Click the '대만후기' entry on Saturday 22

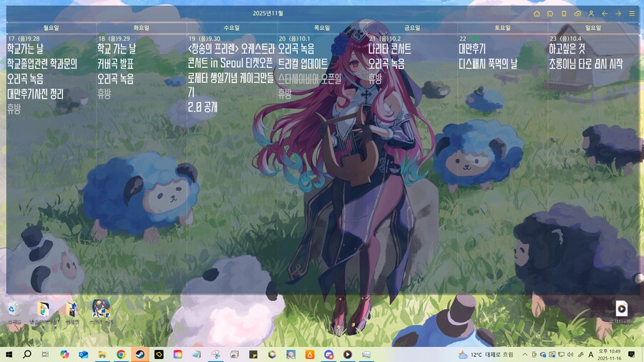pos(472,49)
